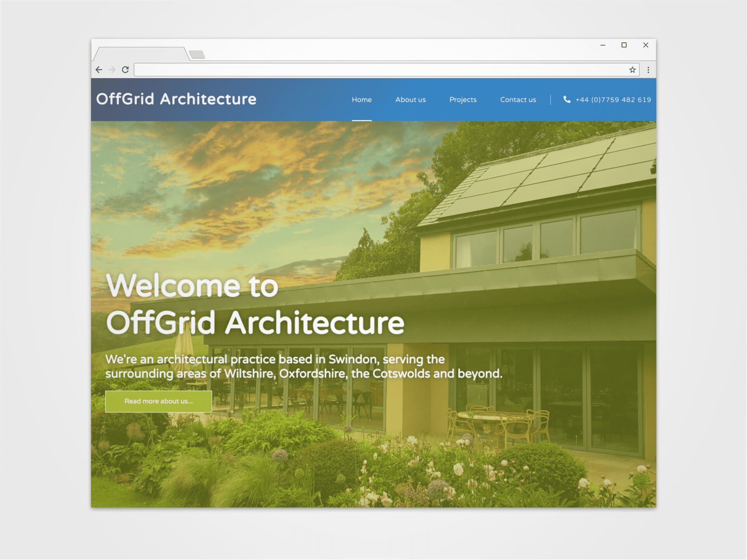Screen dimensions: 747x560
Task: Click the +44 (0)7759 482 619 phone link
Action: 613,100
